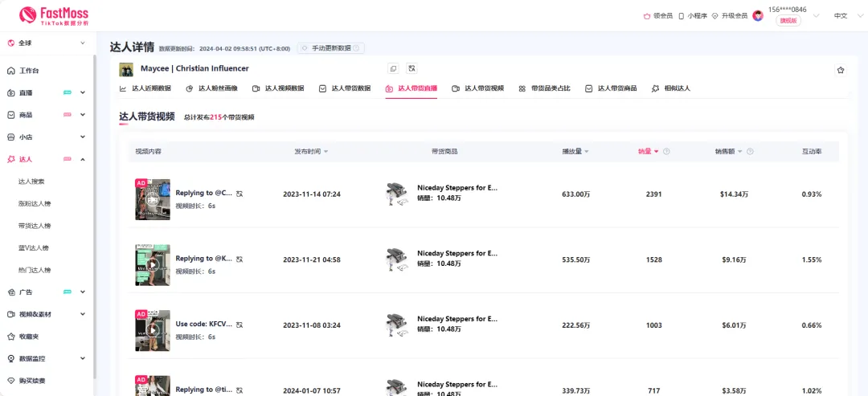Click the help icon beside the 销售额 column
This screenshot has height=396, width=868.
(751, 151)
